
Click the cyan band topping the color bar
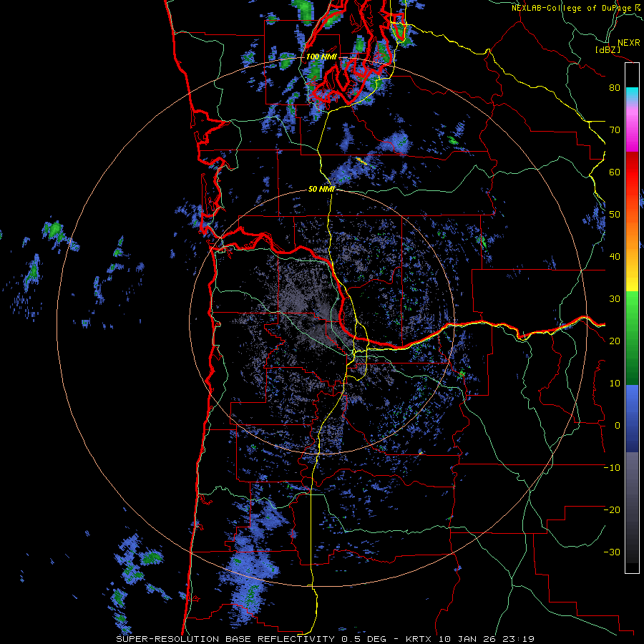click(632, 92)
